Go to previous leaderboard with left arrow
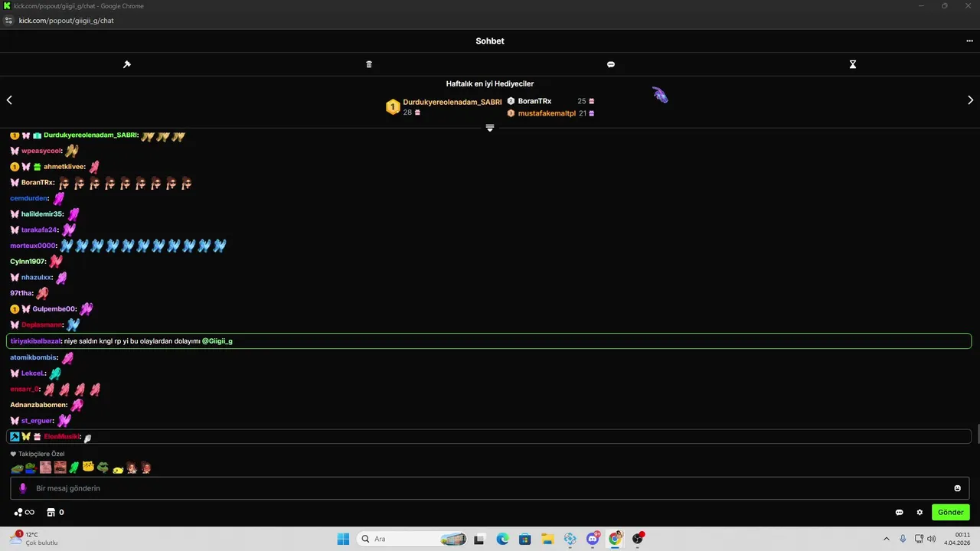This screenshot has height=551, width=980. click(9, 99)
